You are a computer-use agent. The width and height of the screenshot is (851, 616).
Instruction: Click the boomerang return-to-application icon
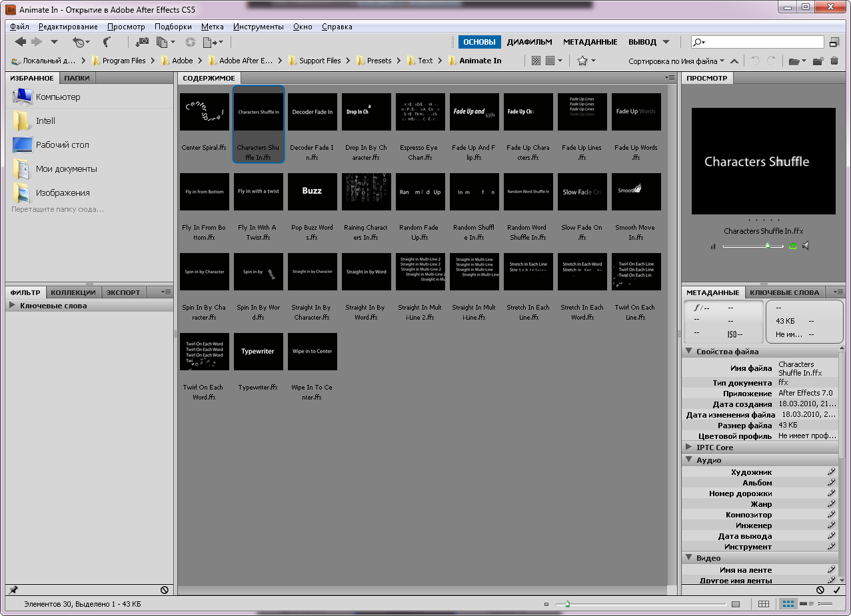[x=108, y=42]
